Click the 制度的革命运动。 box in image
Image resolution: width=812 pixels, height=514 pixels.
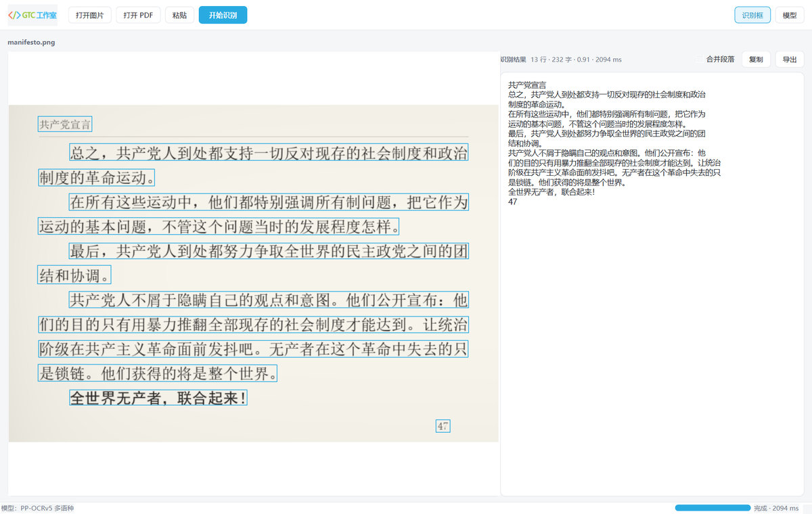(x=96, y=178)
